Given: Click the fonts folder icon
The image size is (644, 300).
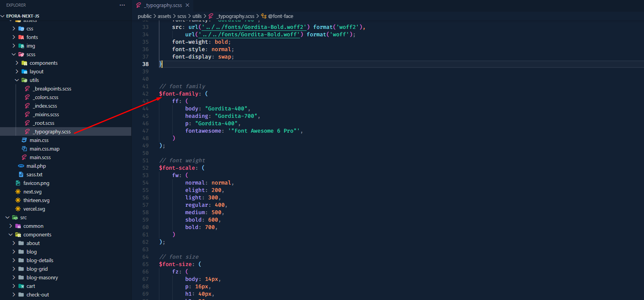Looking at the screenshot, I should [x=21, y=37].
